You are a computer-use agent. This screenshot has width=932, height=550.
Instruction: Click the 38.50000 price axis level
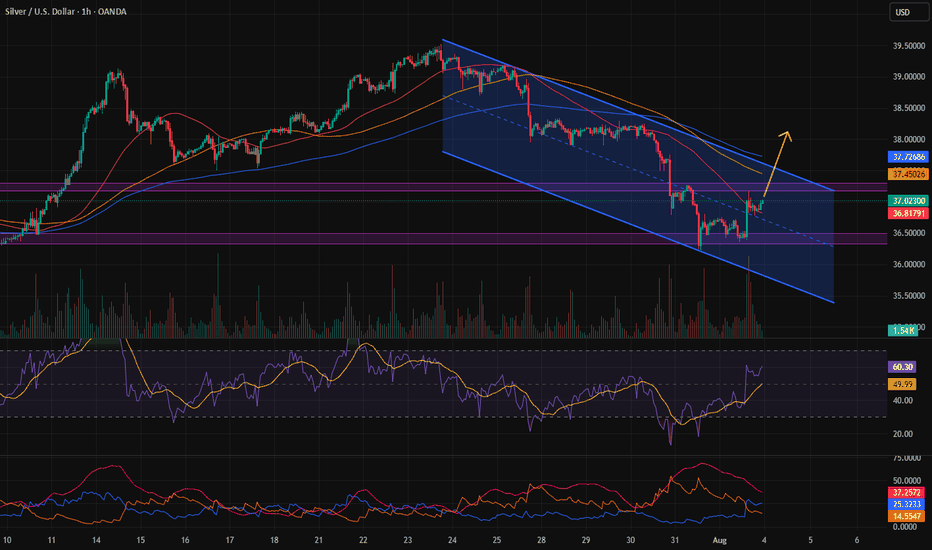(x=908, y=108)
